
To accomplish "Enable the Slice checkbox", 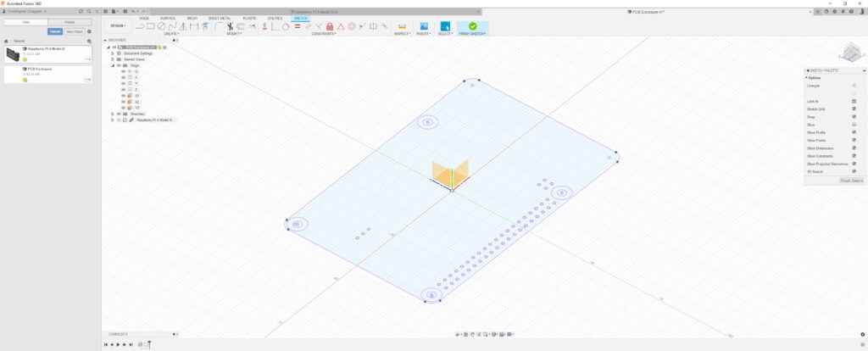I will [x=854, y=125].
